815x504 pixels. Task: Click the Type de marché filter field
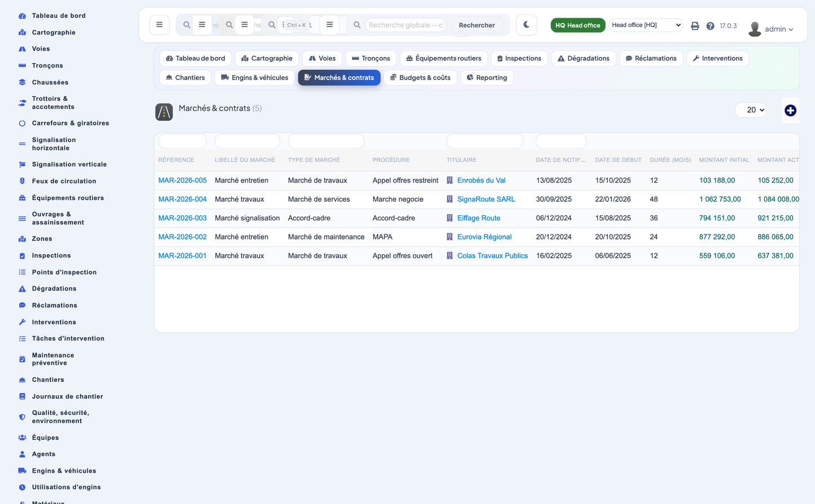[326, 141]
